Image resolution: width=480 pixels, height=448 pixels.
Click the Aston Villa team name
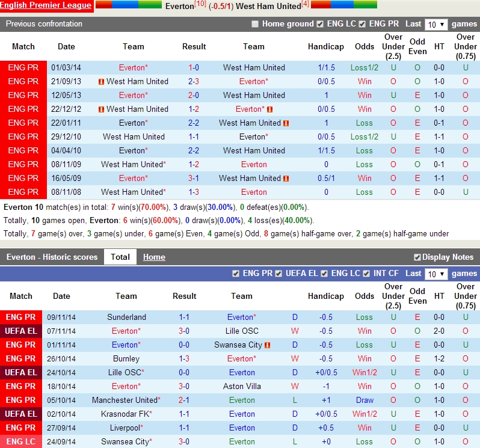click(242, 387)
